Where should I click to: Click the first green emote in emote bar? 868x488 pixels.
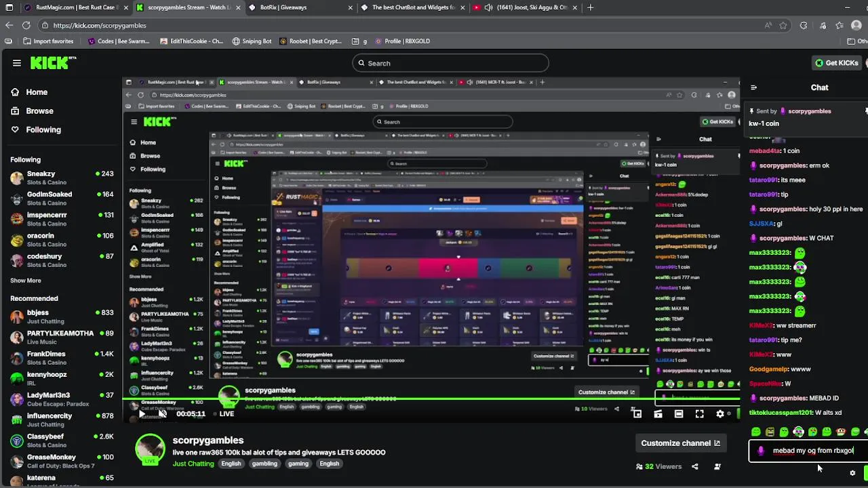(x=756, y=432)
